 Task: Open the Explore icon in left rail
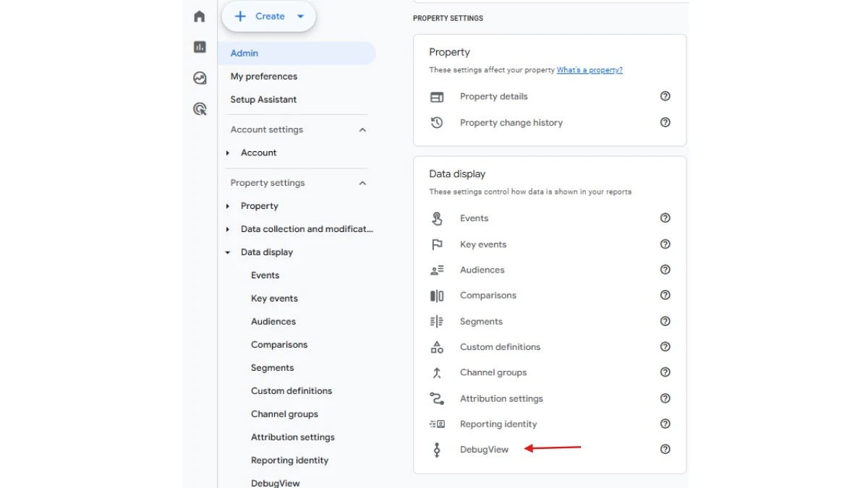pos(200,78)
